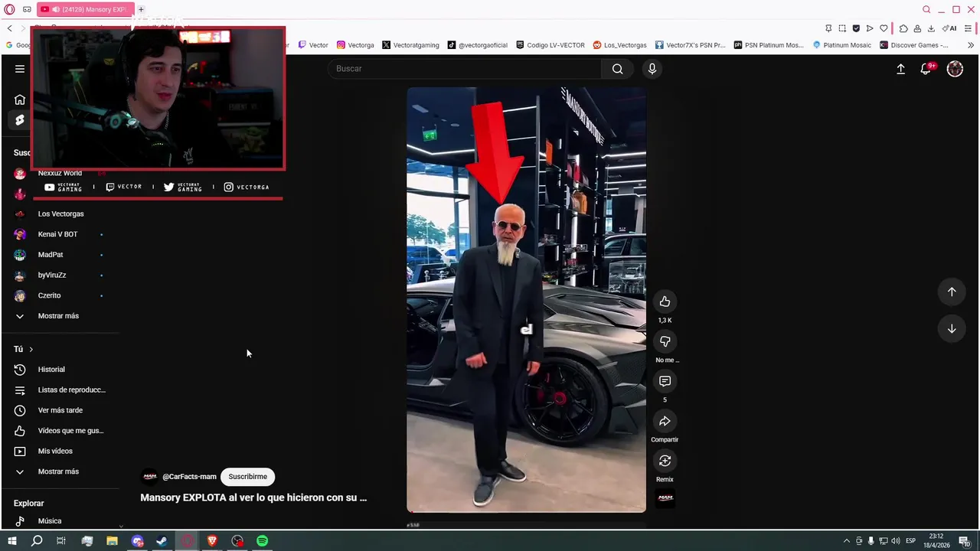Open Brave browser from taskbar
The width and height of the screenshot is (980, 551).
click(x=212, y=541)
